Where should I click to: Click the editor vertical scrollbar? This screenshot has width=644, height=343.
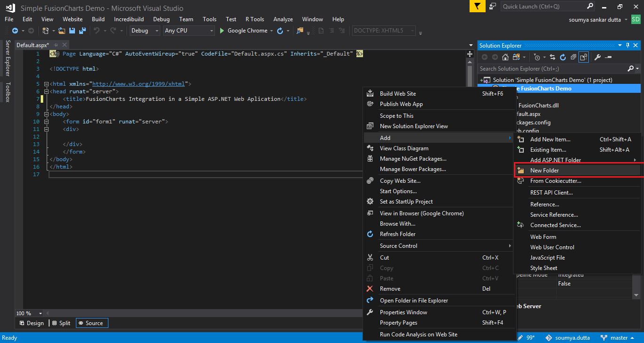(470, 75)
